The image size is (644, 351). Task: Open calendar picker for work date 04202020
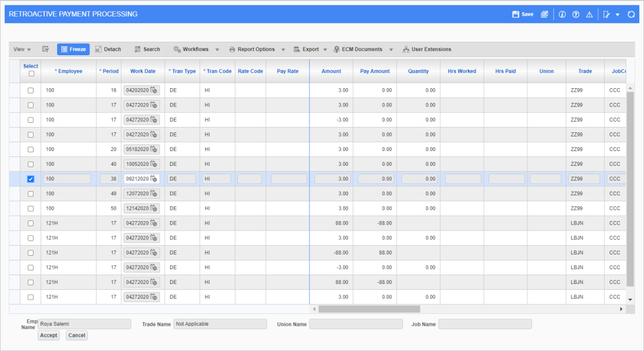pyautogui.click(x=154, y=90)
